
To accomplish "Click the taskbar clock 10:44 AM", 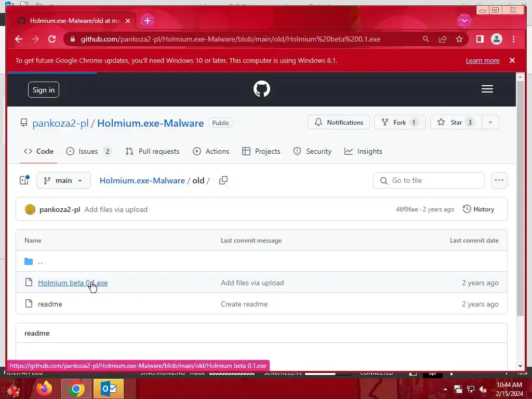I will (x=509, y=385).
